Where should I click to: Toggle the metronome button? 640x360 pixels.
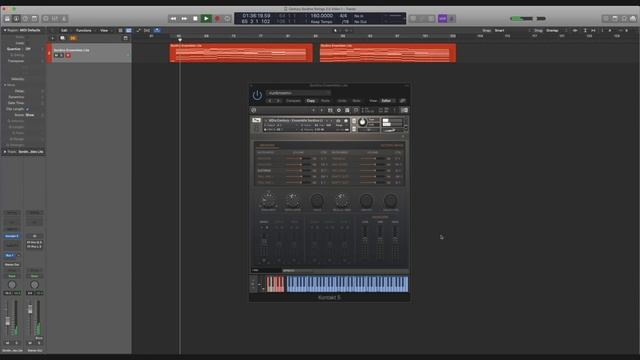click(x=452, y=18)
